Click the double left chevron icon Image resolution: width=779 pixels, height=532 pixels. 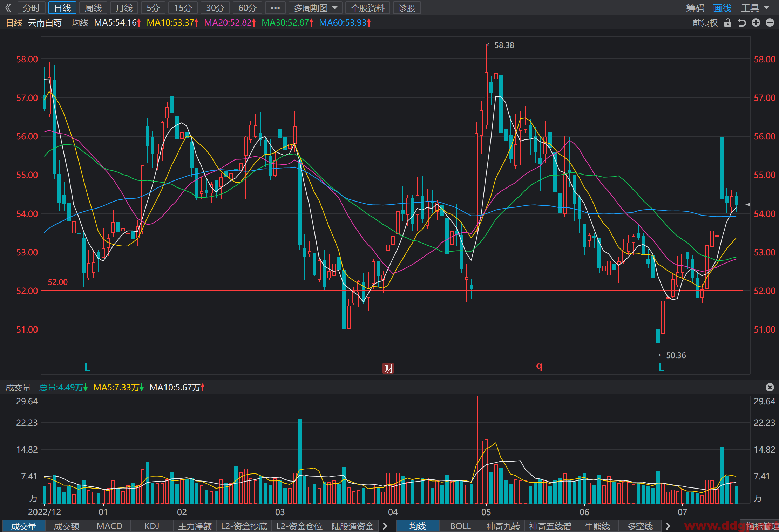point(8,8)
